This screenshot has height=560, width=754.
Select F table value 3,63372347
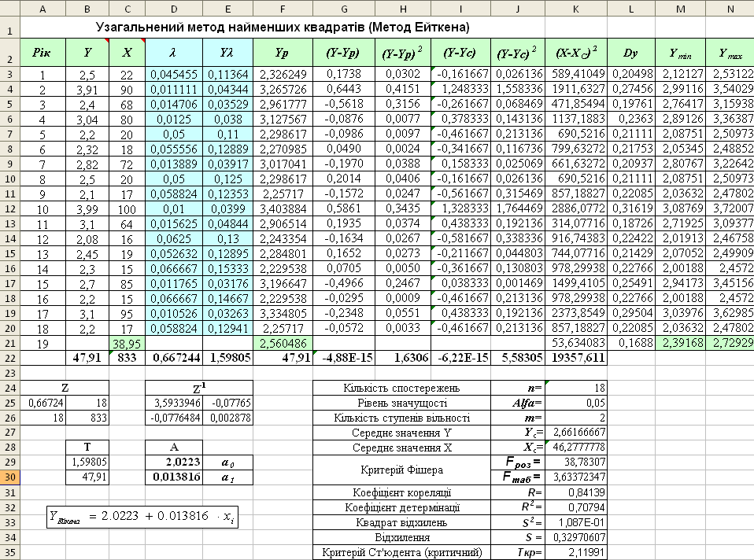(576, 477)
